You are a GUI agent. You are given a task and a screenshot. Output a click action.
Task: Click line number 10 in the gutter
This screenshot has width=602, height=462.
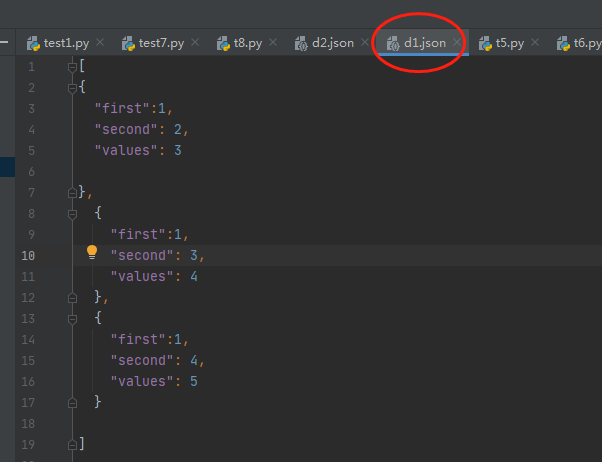(x=28, y=256)
